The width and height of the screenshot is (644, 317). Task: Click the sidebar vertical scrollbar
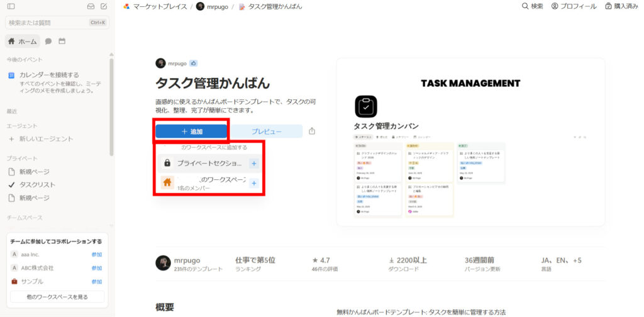111,107
